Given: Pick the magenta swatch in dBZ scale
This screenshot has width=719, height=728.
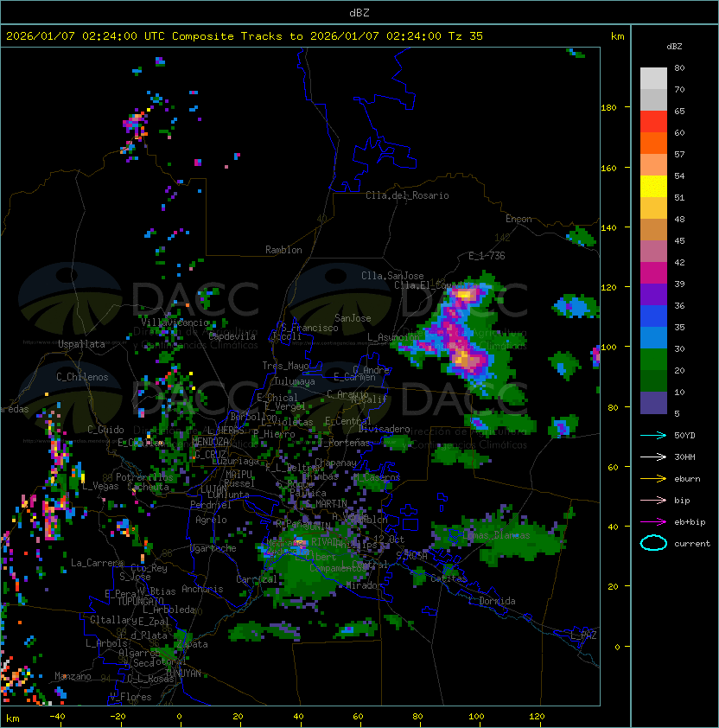Looking at the screenshot, I should pyautogui.click(x=653, y=273).
